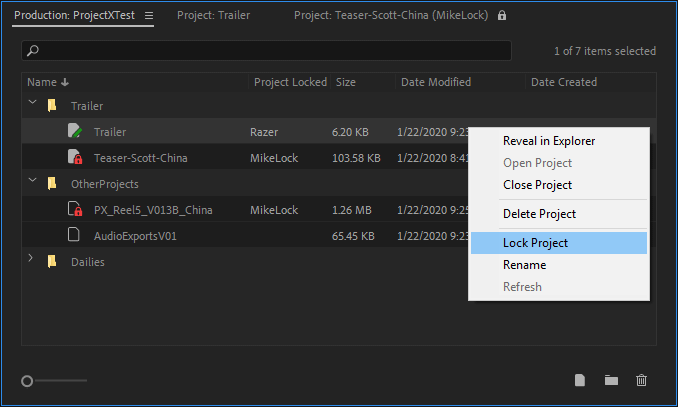Select the Dailies folder label

pyautogui.click(x=88, y=262)
